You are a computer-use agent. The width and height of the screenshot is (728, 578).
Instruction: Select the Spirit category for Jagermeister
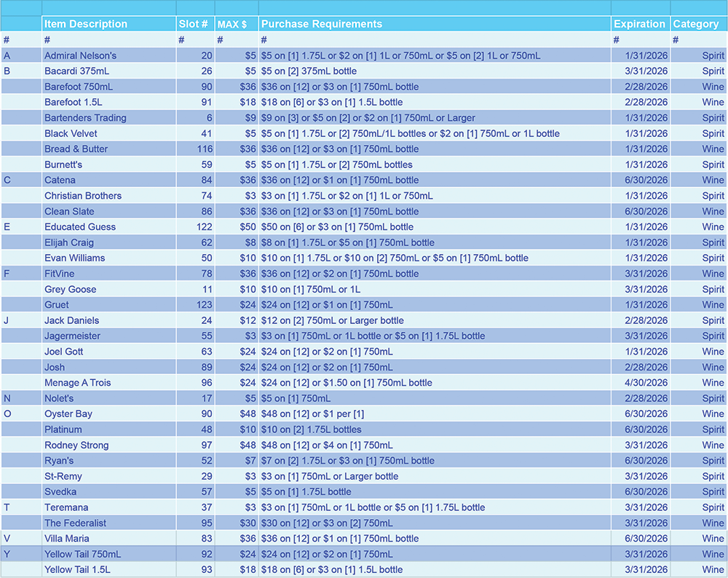pos(714,336)
